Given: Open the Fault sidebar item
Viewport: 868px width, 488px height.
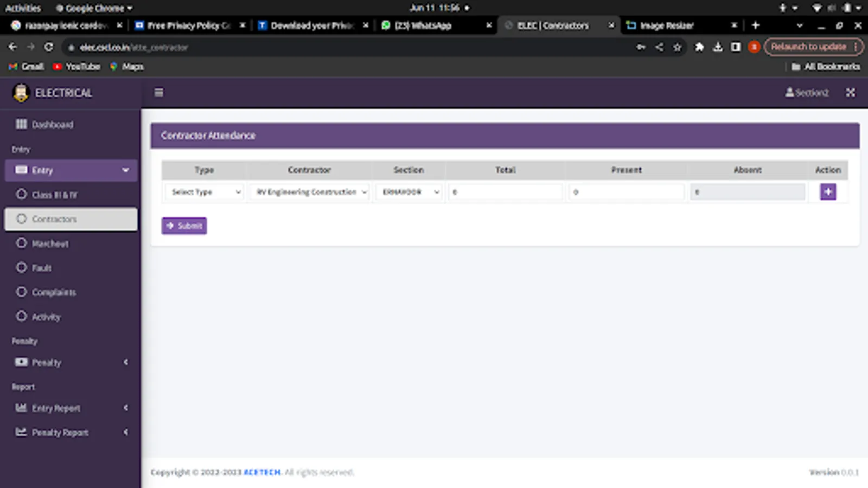Looking at the screenshot, I should coord(71,268).
